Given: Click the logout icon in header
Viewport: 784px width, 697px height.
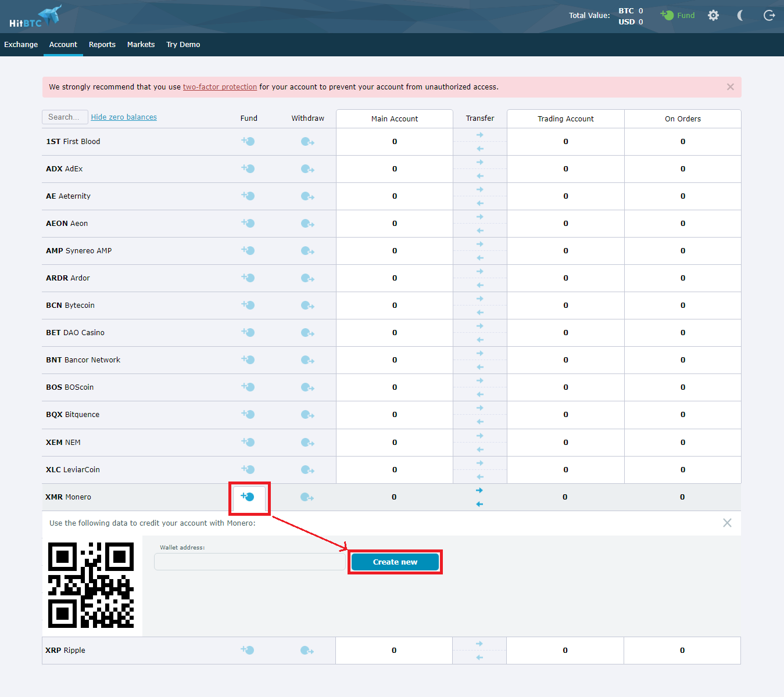Looking at the screenshot, I should pyautogui.click(x=769, y=16).
